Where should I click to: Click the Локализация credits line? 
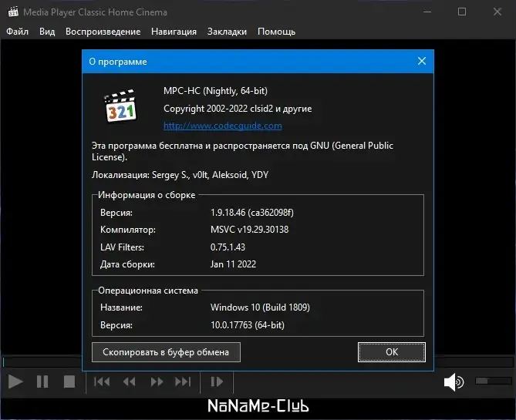click(x=180, y=175)
